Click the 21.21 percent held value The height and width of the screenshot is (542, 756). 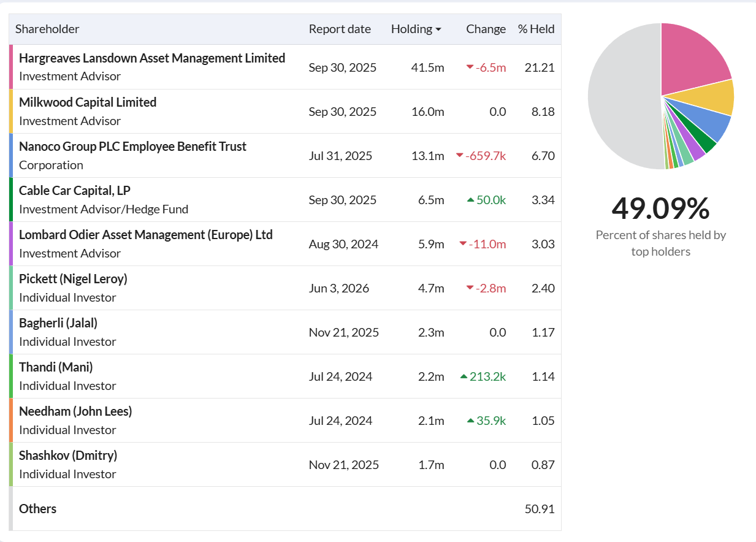click(x=540, y=67)
